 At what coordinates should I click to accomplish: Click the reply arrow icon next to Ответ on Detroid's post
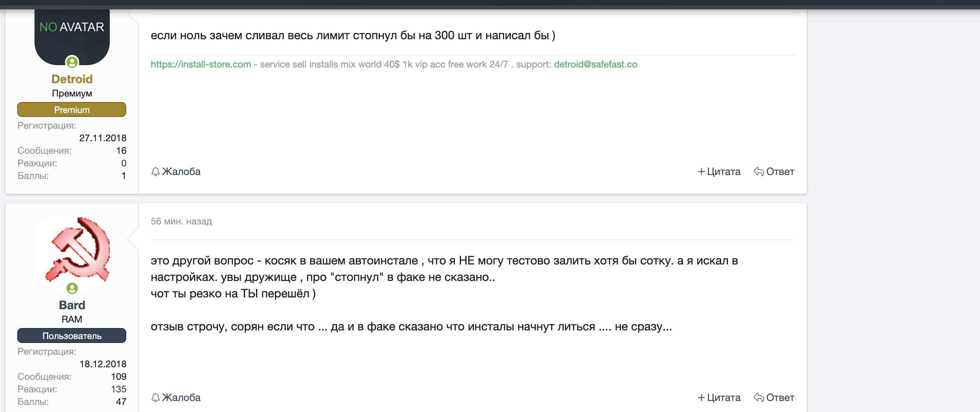click(x=759, y=171)
